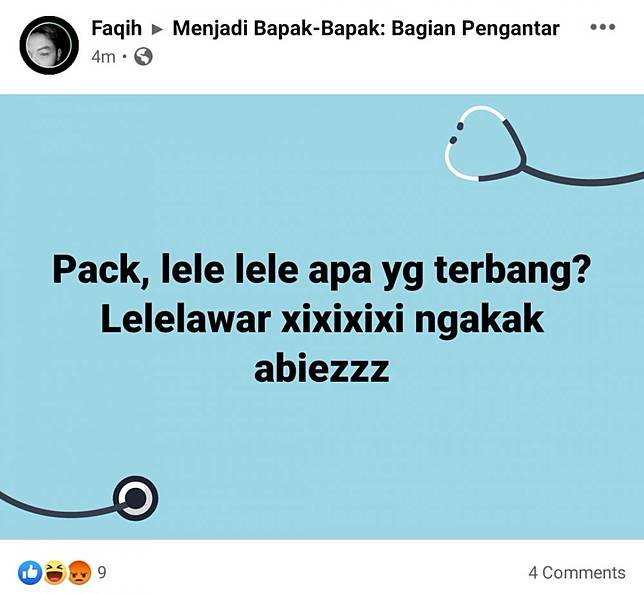Viewport: 644px width, 594px height.
Task: Open the Menjadi Bapak-Bapak: Bagian Pengantar group
Action: (366, 29)
